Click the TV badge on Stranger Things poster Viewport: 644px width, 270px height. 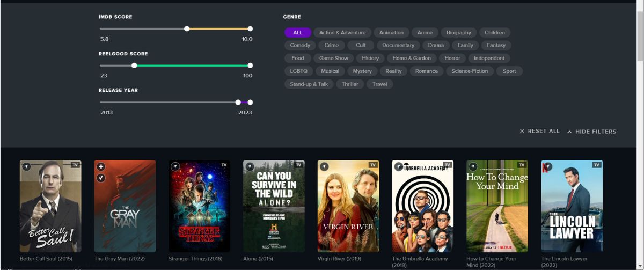[224, 165]
